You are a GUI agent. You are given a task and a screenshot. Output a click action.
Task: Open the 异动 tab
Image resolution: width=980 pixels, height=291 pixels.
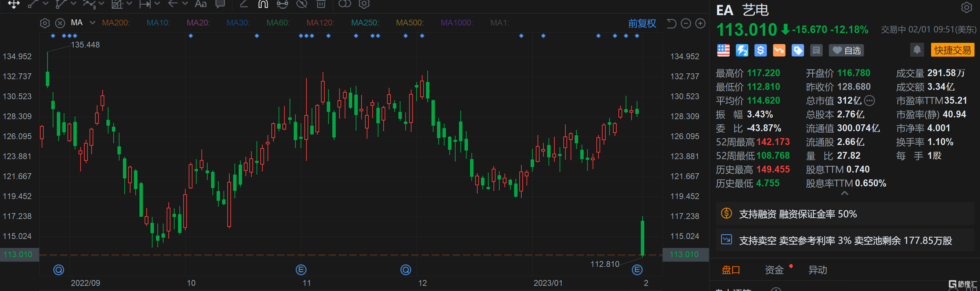point(817,270)
